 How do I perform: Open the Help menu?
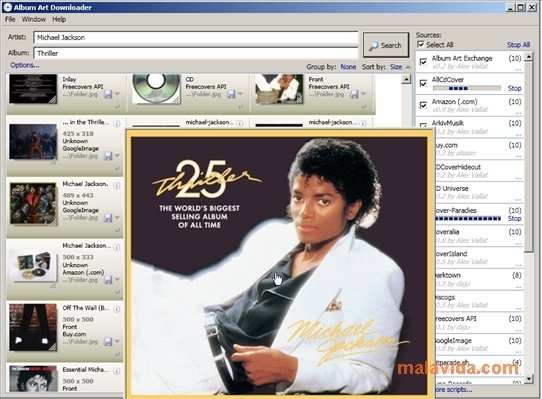59,19
